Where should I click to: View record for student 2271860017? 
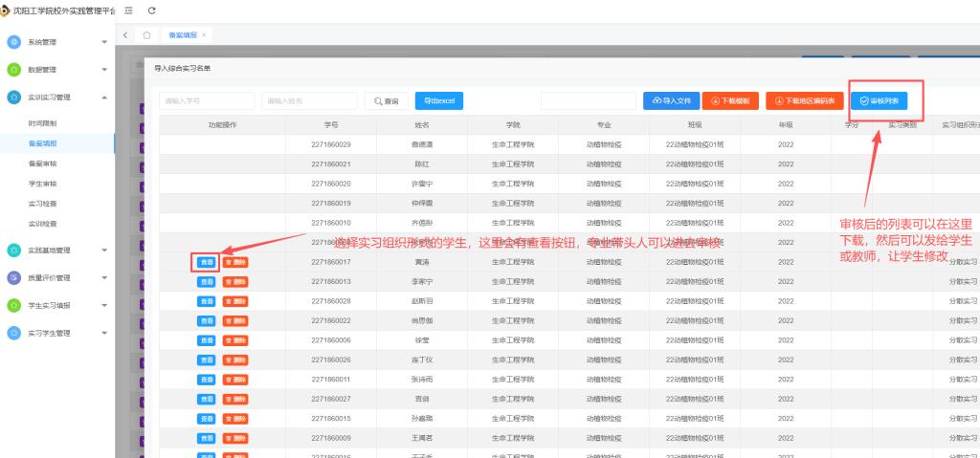(206, 261)
